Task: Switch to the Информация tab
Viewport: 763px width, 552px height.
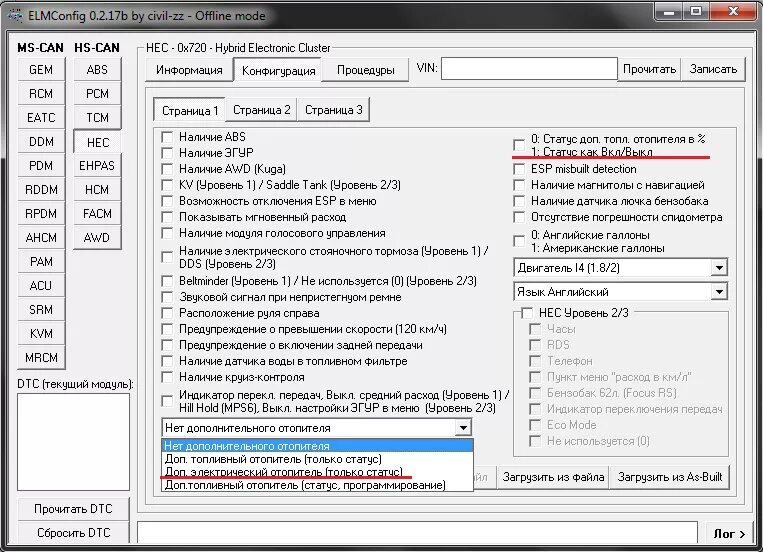Action: coord(189,70)
